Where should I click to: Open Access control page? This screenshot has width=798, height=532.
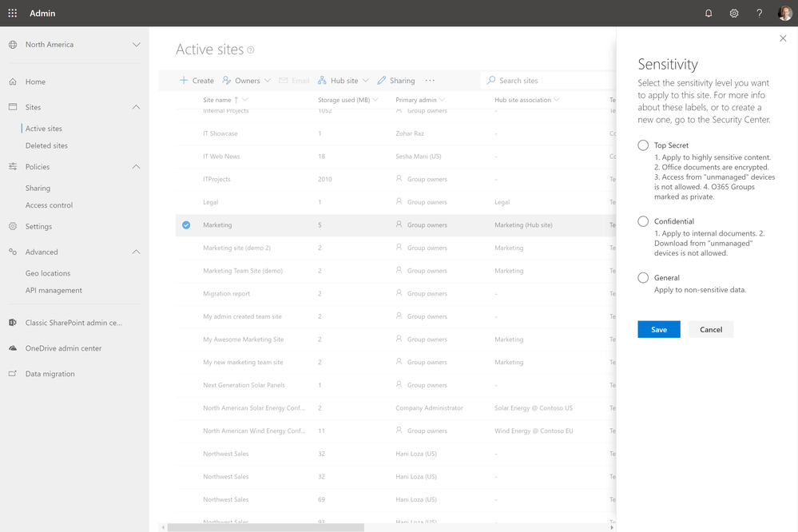pyautogui.click(x=49, y=205)
